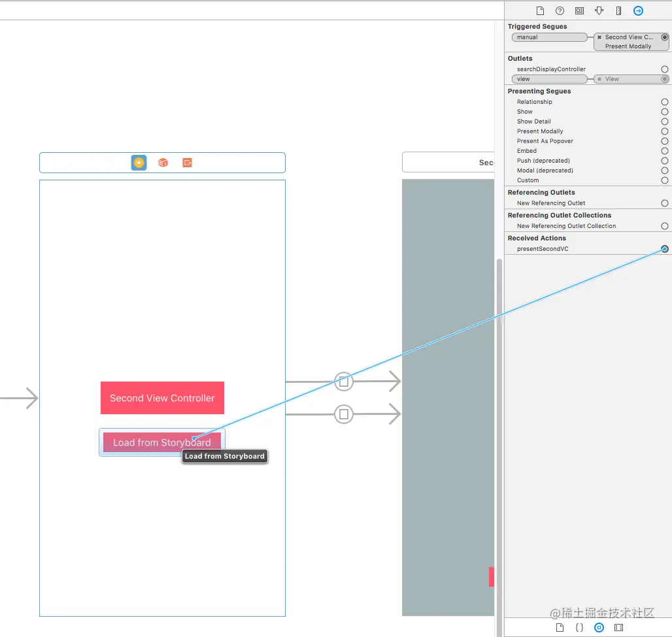Open the Size inspector
Image resolution: width=672 pixels, height=637 pixels.
pyautogui.click(x=618, y=10)
